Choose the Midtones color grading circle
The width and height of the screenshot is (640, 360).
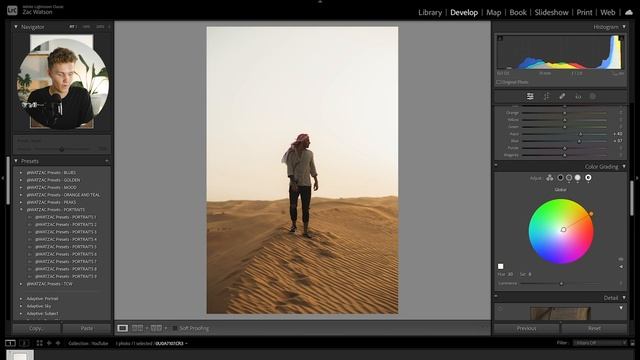pos(569,178)
